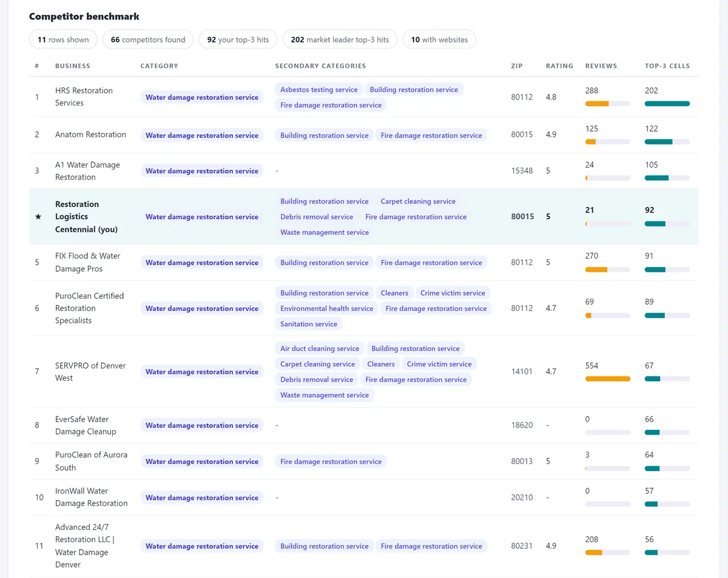Select the reviews count 288
The height and width of the screenshot is (578, 728).
(x=591, y=90)
